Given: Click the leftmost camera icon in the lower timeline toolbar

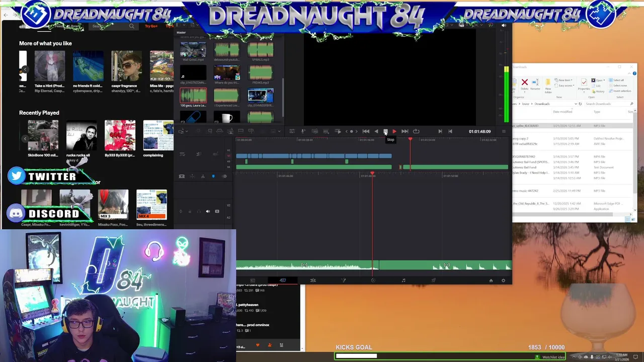Looking at the screenshot, I should pyautogui.click(x=182, y=176).
